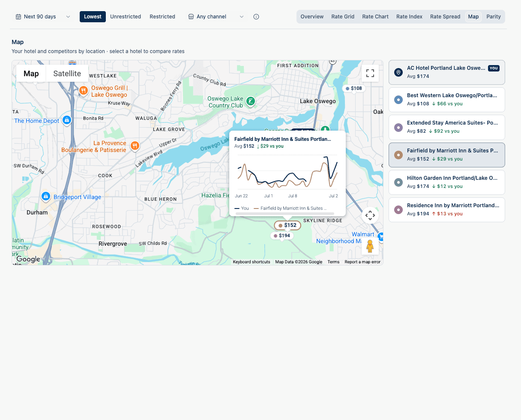
Task: Click Report a map error
Action: click(x=362, y=262)
